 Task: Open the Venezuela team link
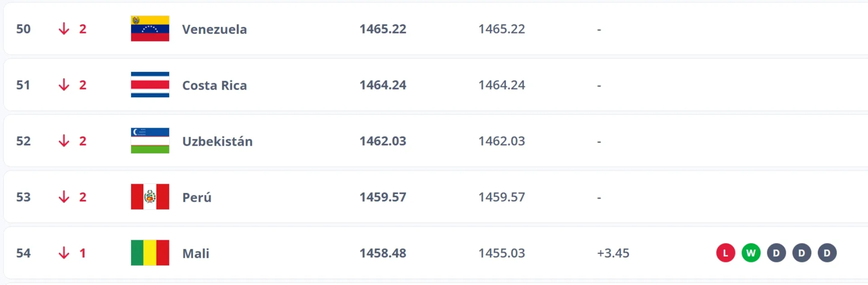(214, 29)
